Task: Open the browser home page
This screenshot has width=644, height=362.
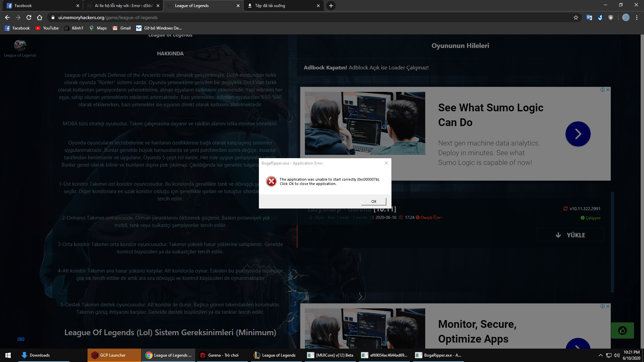Action: 40,17
